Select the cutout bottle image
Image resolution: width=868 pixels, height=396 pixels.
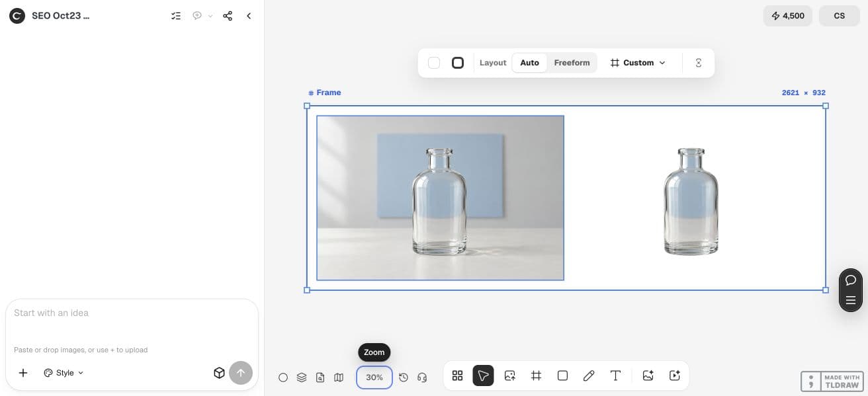tap(691, 201)
